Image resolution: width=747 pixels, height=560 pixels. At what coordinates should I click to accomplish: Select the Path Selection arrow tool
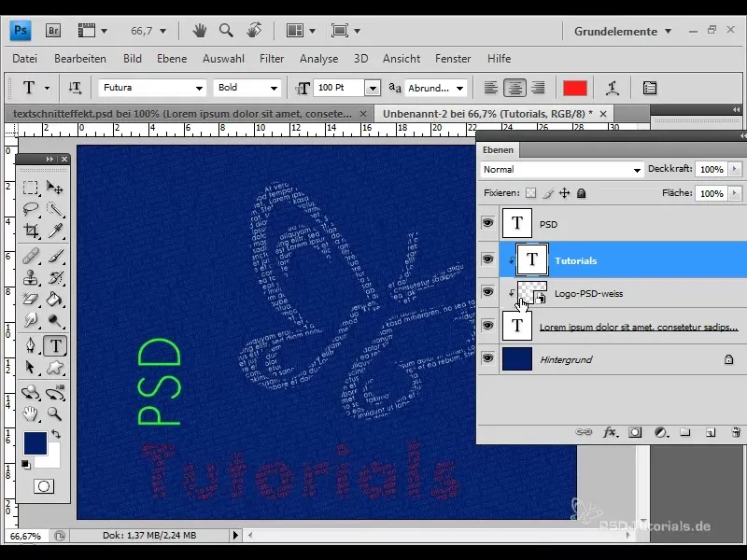[x=31, y=367]
